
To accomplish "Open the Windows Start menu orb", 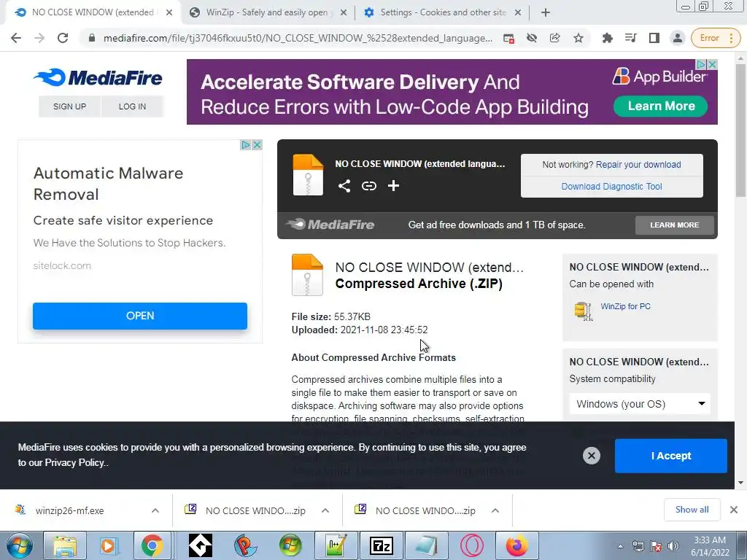I will (19, 545).
